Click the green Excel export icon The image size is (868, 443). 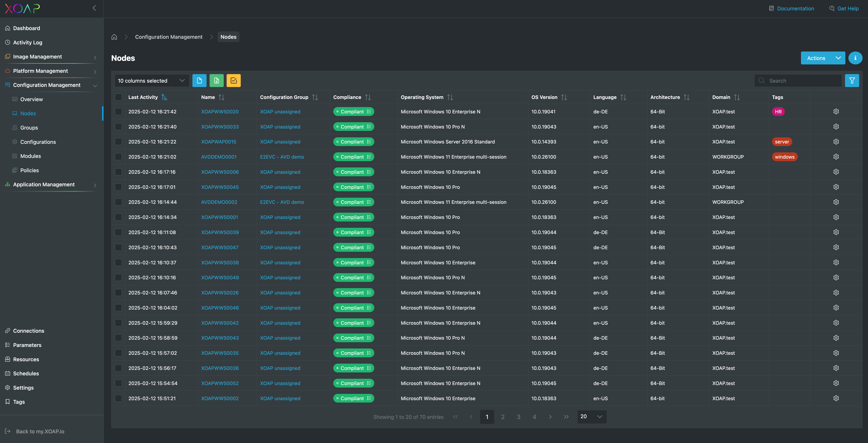click(216, 80)
